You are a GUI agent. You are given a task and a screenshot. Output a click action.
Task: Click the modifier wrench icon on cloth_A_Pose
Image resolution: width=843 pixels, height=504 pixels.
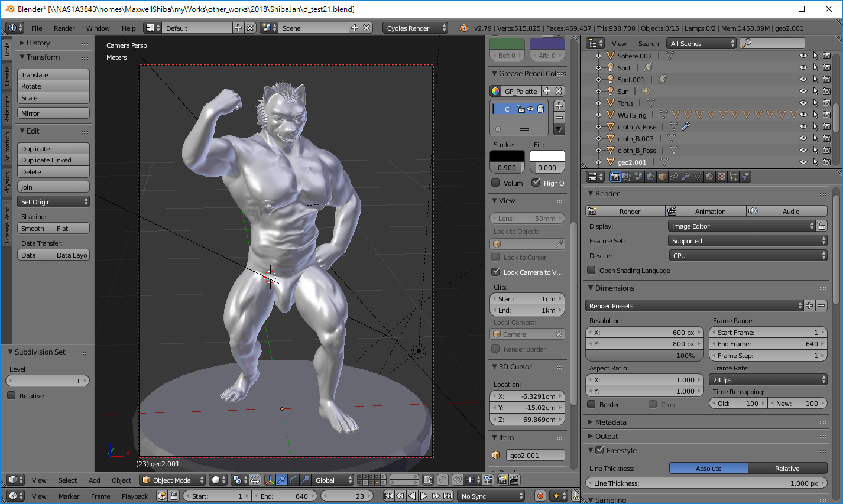(x=686, y=126)
